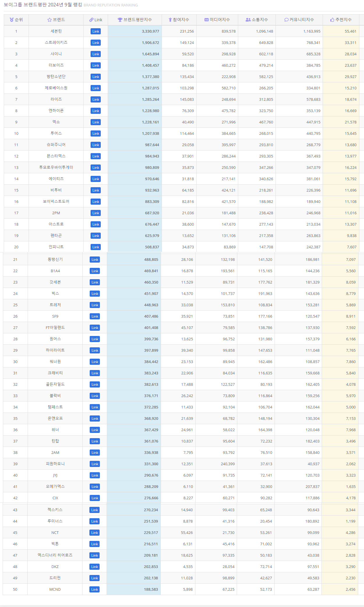
Task: Click brand name 골든차일드
Action: pyautogui.click(x=55, y=384)
